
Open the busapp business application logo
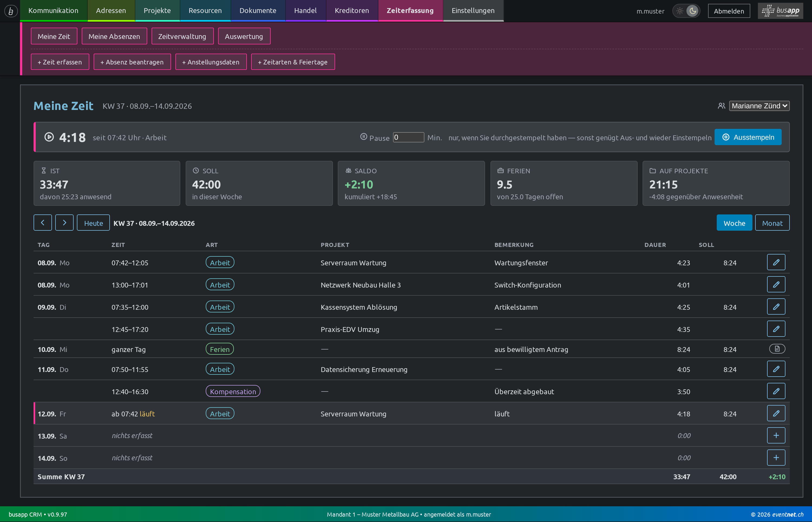tap(781, 11)
